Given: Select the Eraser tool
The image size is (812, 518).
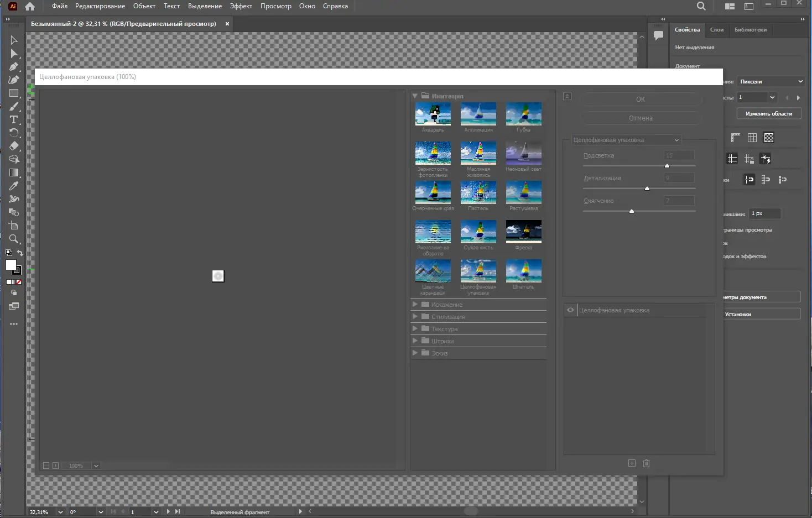Looking at the screenshot, I should pos(14,146).
